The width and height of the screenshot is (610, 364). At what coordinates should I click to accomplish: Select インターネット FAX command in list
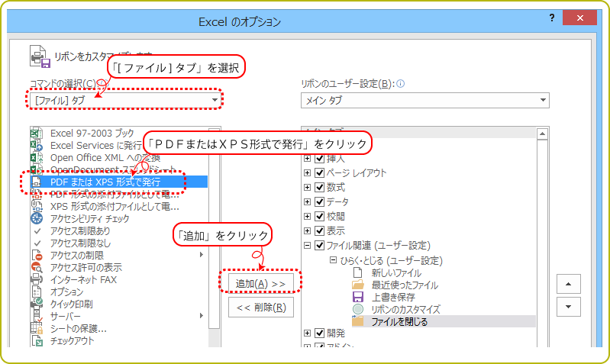(83, 279)
